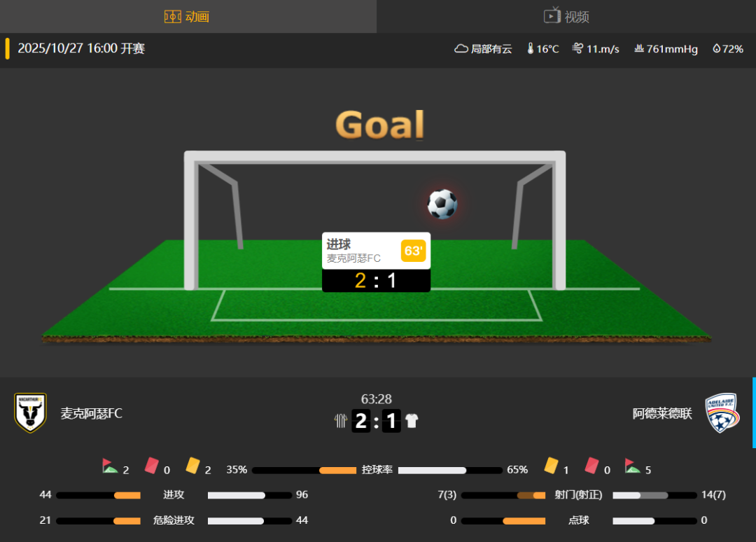This screenshot has height=542, width=756.
Task: Click the wind speed icon
Action: [577, 48]
